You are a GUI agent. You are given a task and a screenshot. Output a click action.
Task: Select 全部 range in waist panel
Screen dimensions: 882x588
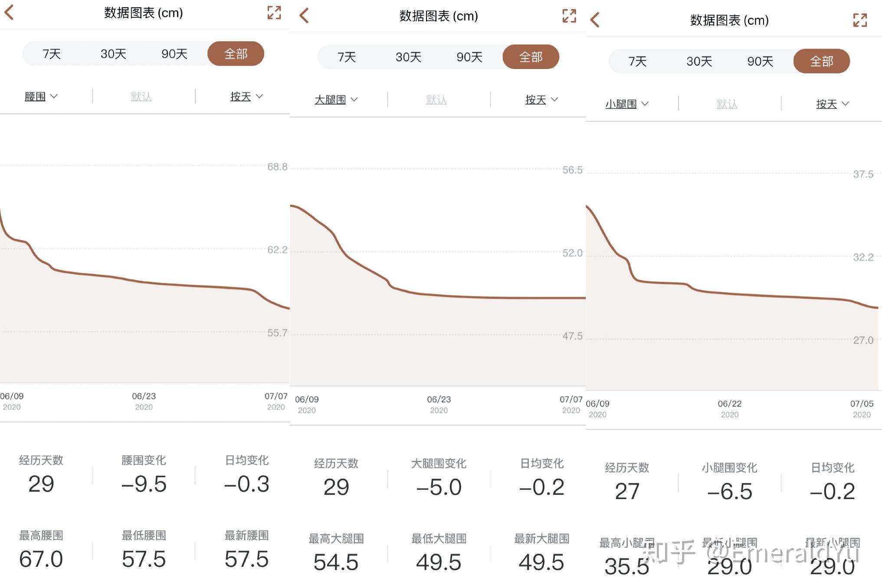pyautogui.click(x=236, y=54)
